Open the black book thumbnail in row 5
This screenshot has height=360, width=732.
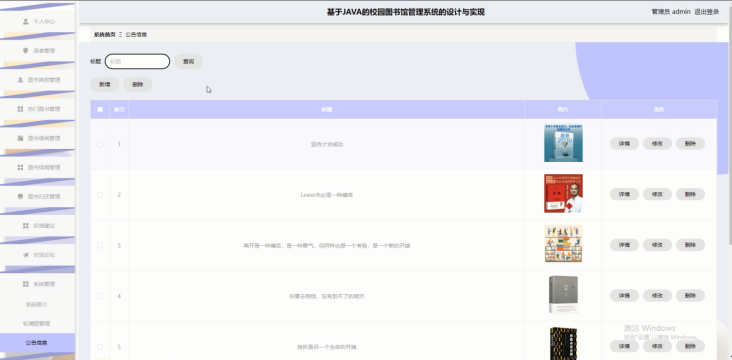(563, 343)
